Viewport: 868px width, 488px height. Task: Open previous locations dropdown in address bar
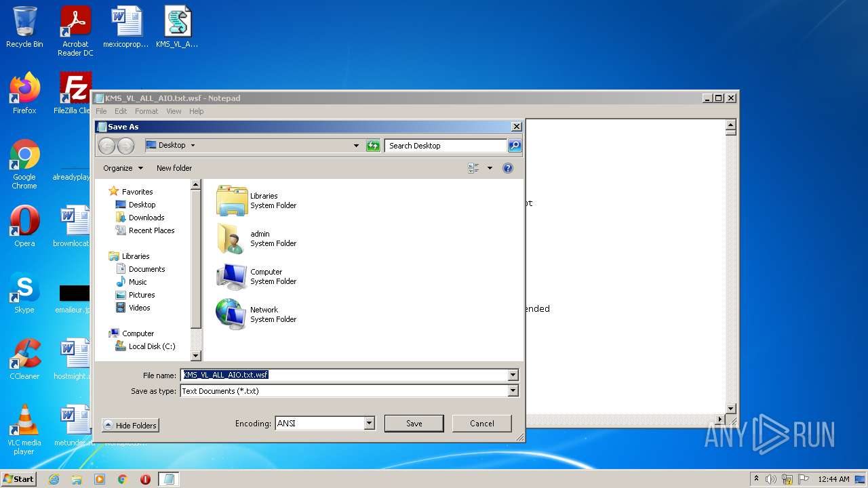tap(356, 146)
